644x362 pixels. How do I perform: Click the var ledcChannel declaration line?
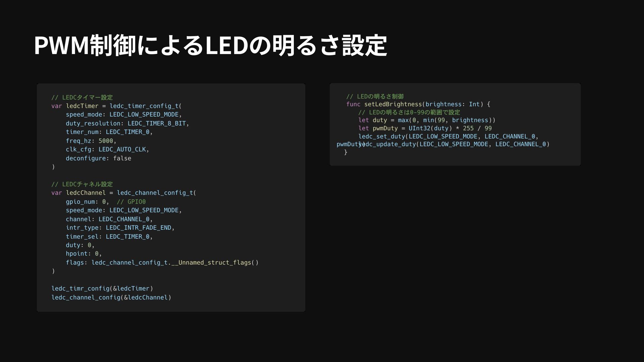click(x=123, y=193)
